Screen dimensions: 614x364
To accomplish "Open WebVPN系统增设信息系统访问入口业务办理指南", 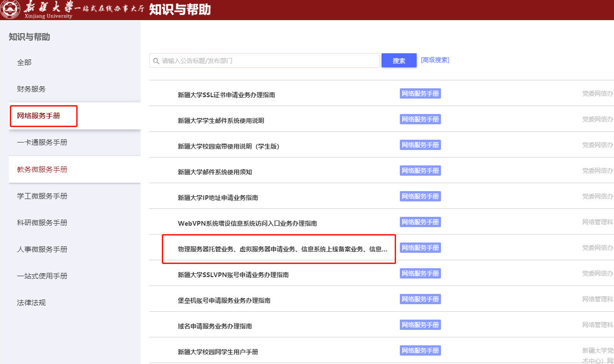I will 247,223.
